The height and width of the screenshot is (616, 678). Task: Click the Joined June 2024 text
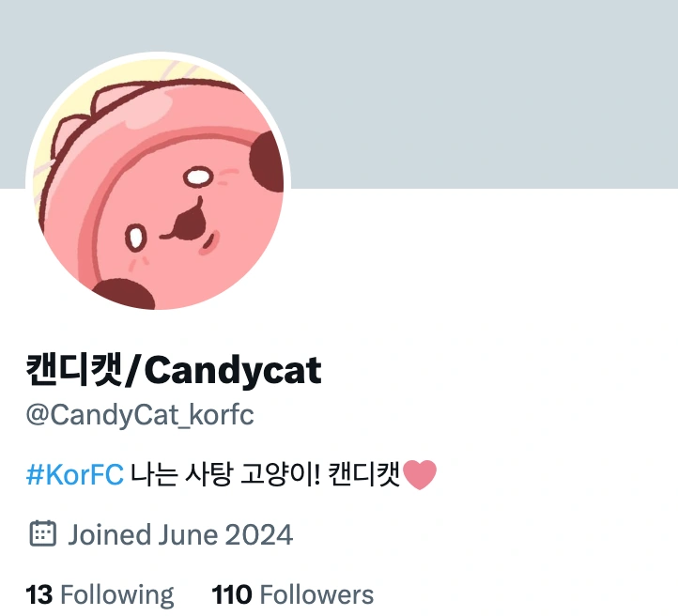[x=180, y=534]
